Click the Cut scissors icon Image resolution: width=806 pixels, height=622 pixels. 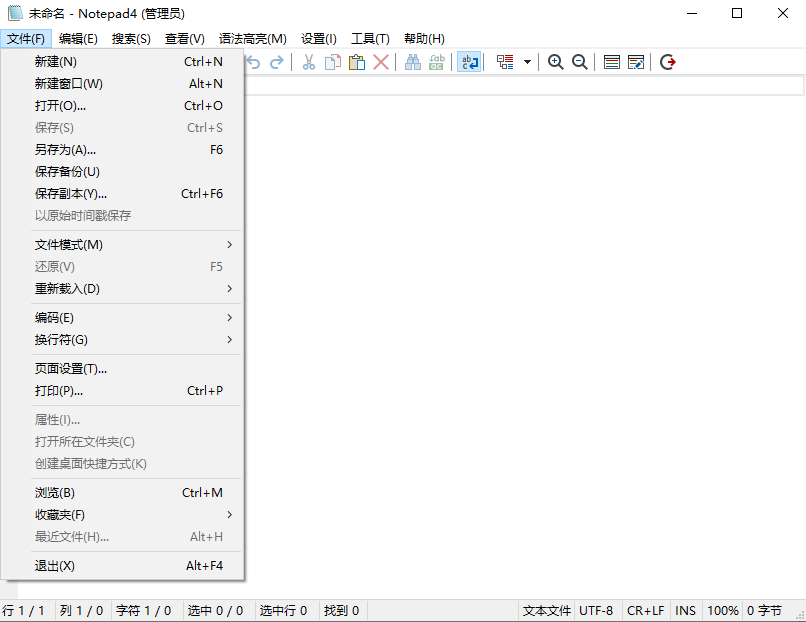[308, 62]
